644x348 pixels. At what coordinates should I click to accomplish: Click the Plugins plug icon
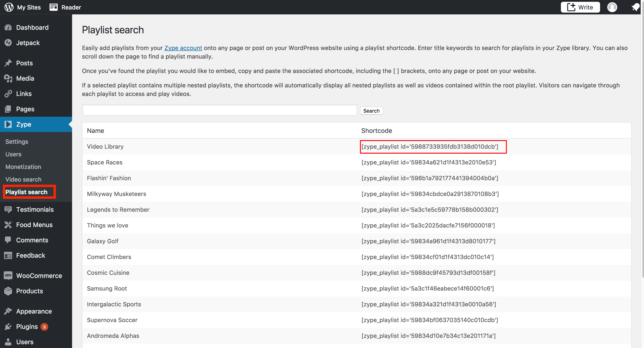(8, 327)
